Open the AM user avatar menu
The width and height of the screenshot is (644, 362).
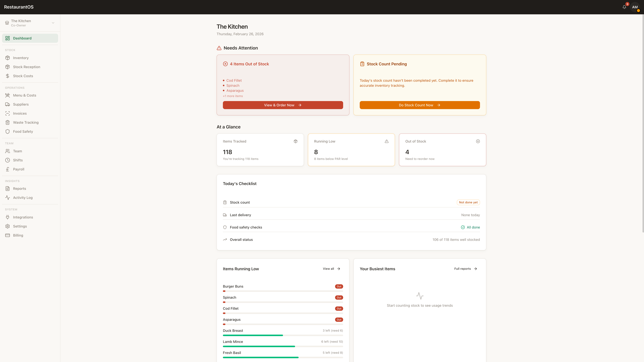pyautogui.click(x=635, y=7)
